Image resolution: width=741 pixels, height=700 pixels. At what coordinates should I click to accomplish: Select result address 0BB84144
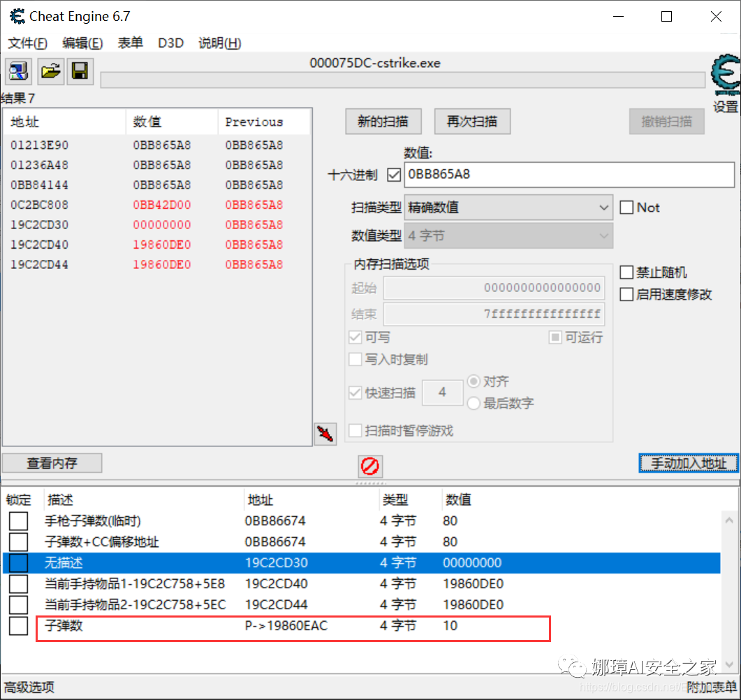tap(40, 185)
